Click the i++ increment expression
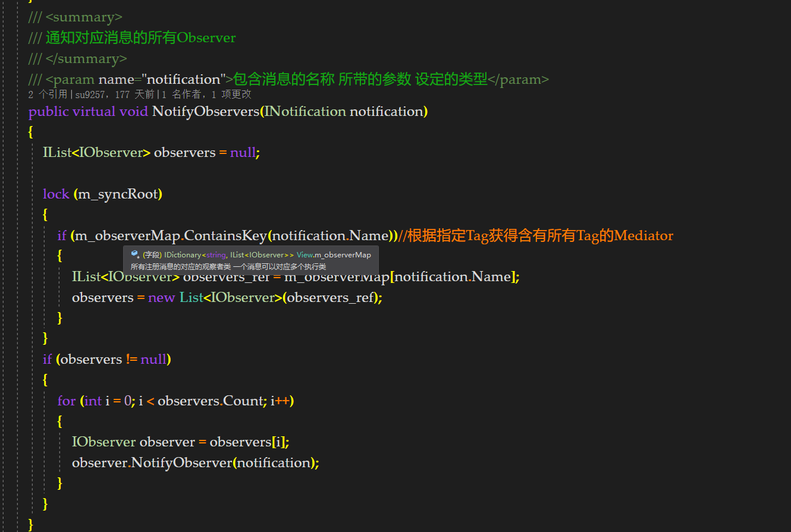Viewport: 791px width, 532px height. point(280,401)
